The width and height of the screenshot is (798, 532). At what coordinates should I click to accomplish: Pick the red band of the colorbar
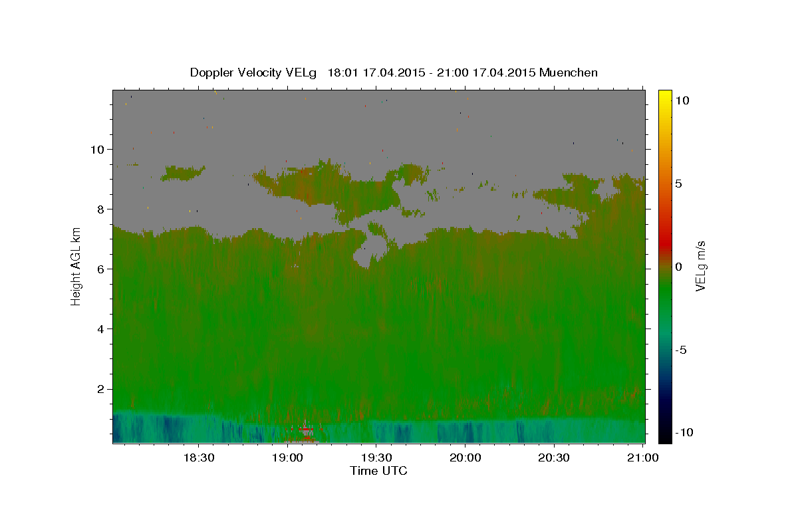(x=664, y=245)
